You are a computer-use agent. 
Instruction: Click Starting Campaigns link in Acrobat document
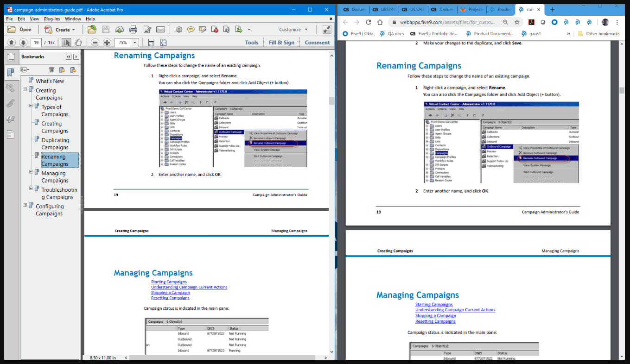tap(169, 282)
